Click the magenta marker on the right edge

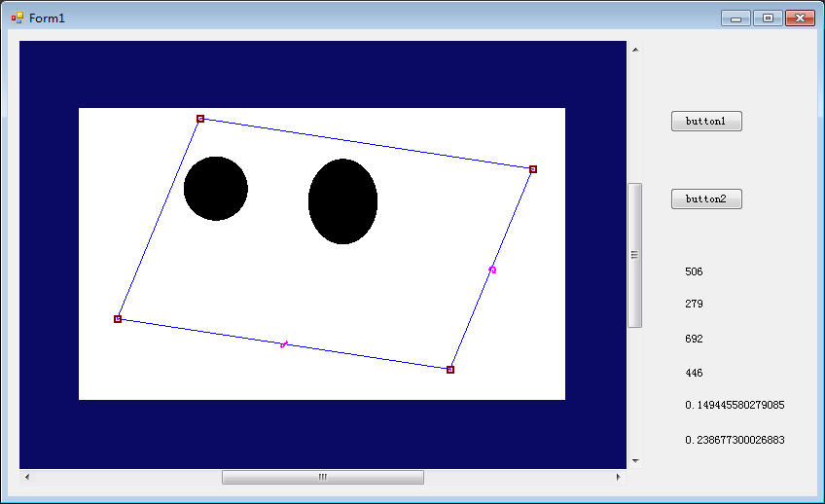tap(492, 270)
